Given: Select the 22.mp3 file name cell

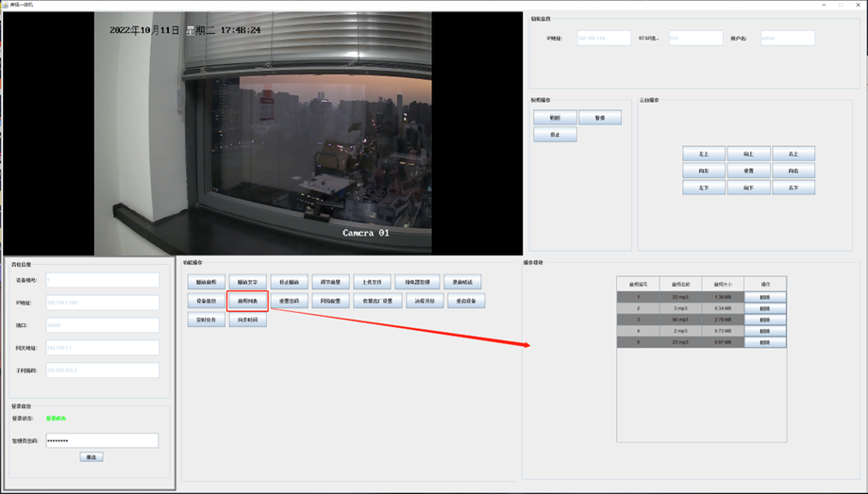Looking at the screenshot, I should (680, 297).
